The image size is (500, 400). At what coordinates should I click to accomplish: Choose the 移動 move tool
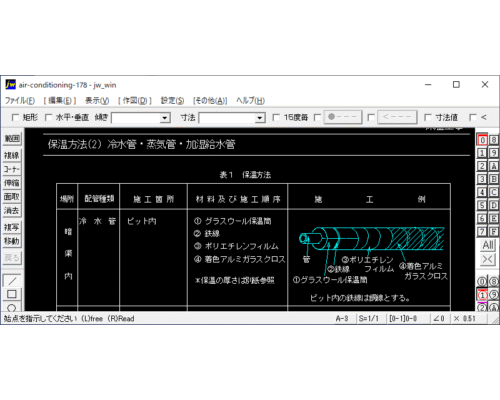[12, 241]
